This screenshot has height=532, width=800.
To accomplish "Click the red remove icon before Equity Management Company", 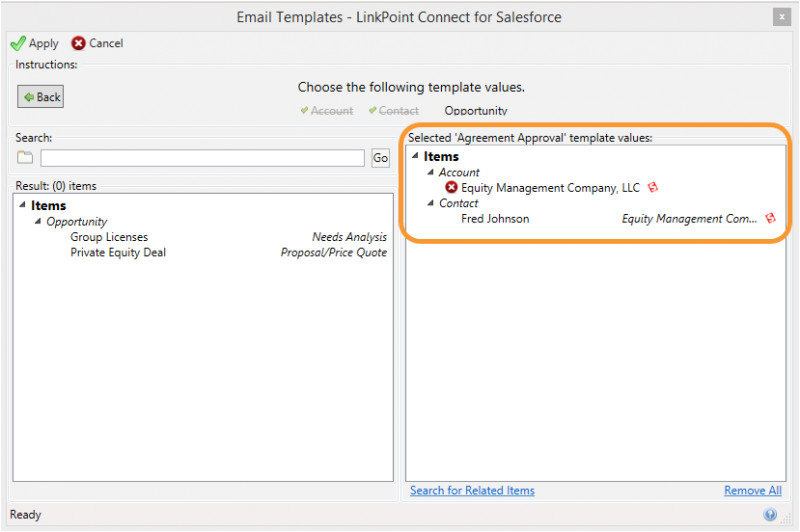I will pyautogui.click(x=451, y=187).
